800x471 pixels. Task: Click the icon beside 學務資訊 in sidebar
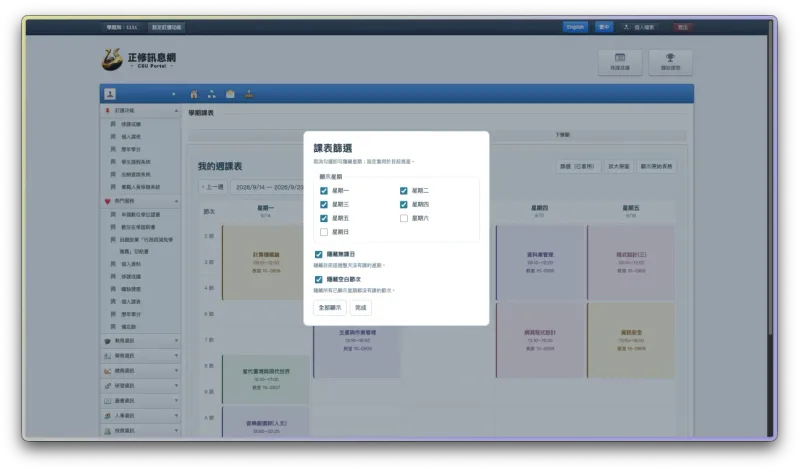click(107, 356)
